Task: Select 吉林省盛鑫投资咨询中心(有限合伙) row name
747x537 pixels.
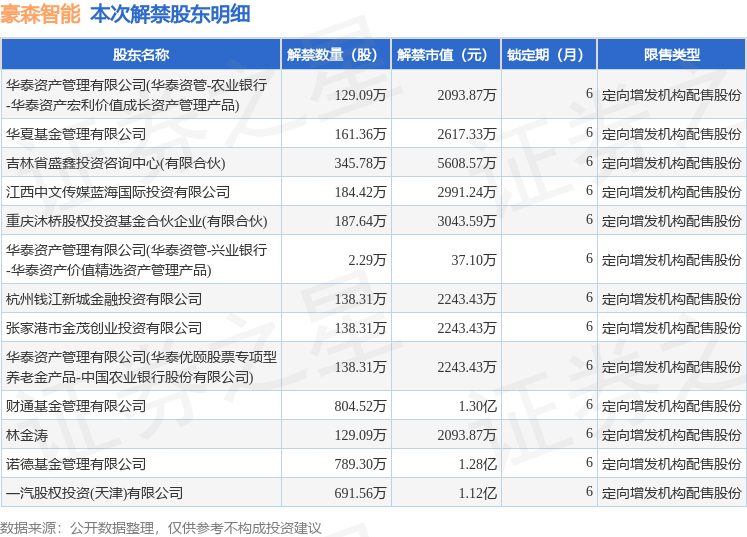Action: coord(116,163)
